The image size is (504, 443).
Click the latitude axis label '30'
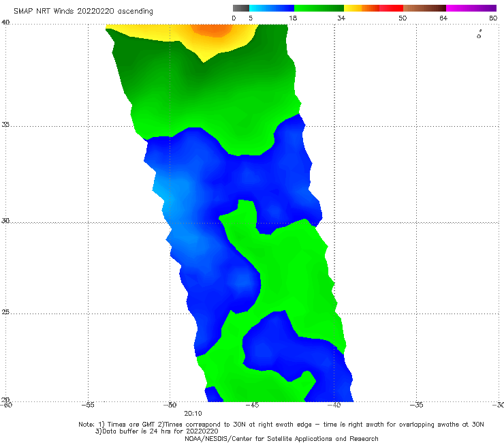click(5, 221)
